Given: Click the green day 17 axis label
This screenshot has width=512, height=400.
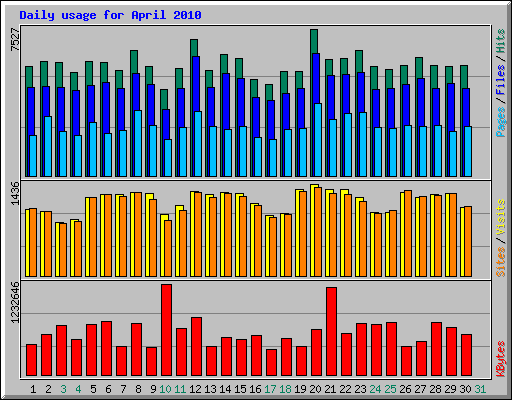Looking at the screenshot, I should 270,389.
